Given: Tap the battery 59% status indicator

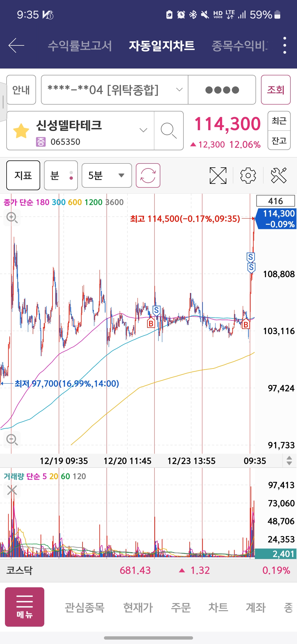Looking at the screenshot, I should [265, 15].
